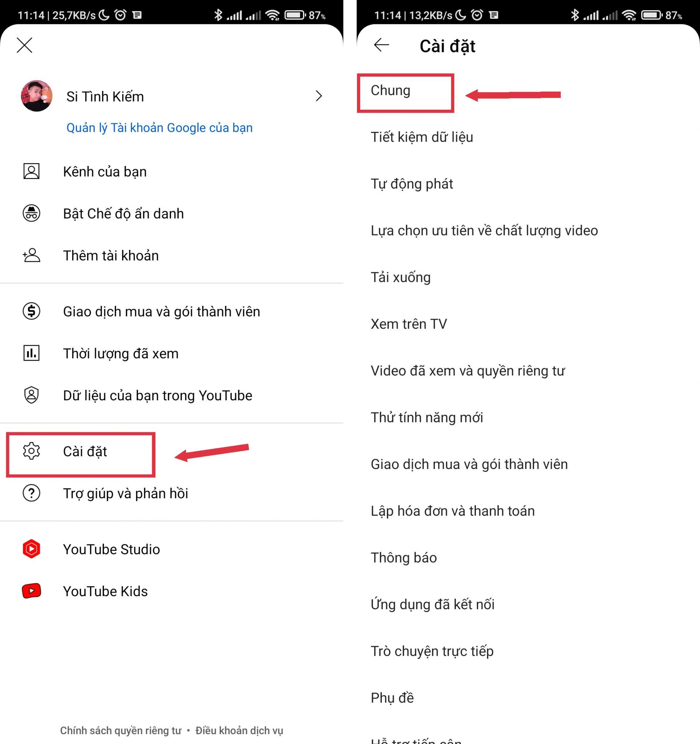Tap the Điều khoản dịch vụ link

[239, 730]
